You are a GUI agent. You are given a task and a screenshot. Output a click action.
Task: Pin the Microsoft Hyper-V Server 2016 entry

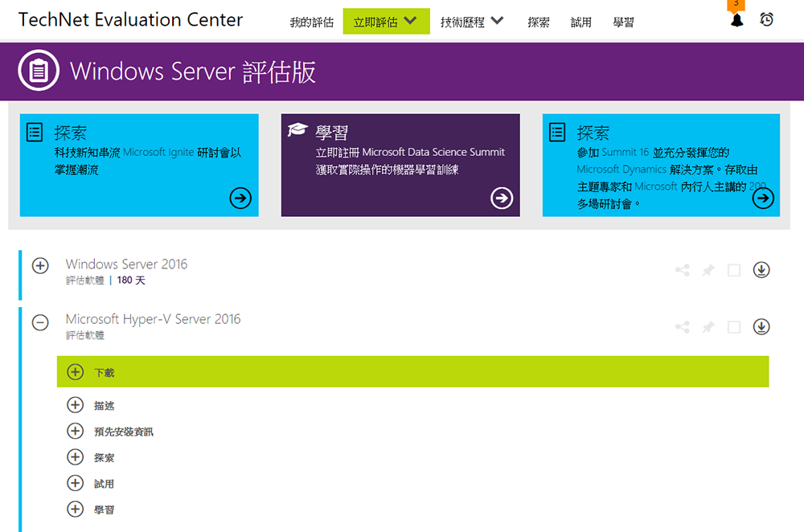(x=708, y=327)
